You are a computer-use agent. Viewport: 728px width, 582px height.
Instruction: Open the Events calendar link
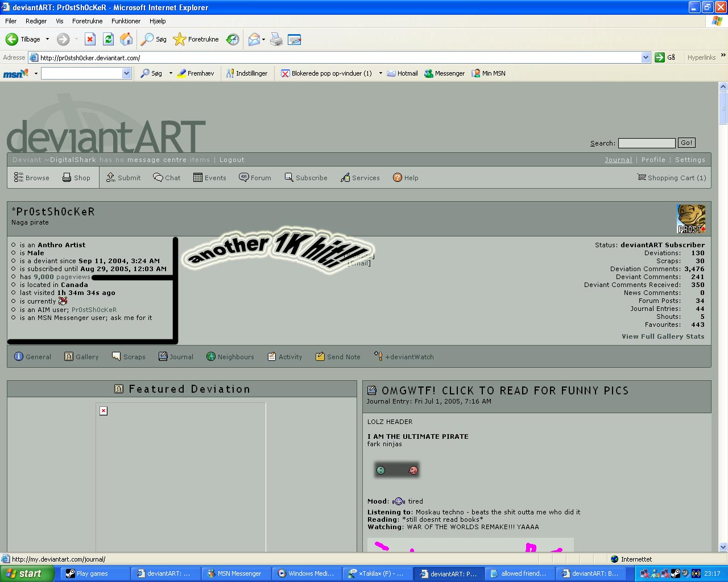(x=209, y=178)
